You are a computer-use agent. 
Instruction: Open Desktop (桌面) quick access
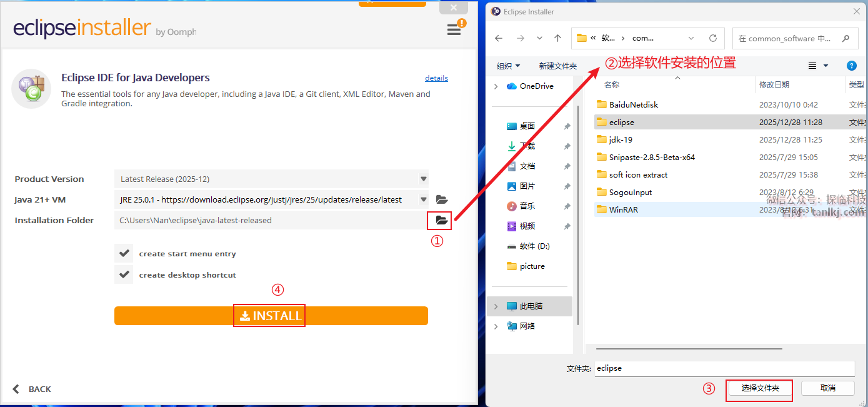click(x=527, y=126)
